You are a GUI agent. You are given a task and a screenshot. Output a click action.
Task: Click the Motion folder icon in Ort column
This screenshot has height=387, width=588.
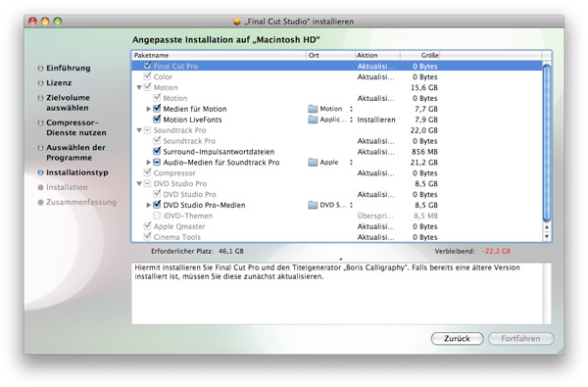pyautogui.click(x=313, y=109)
